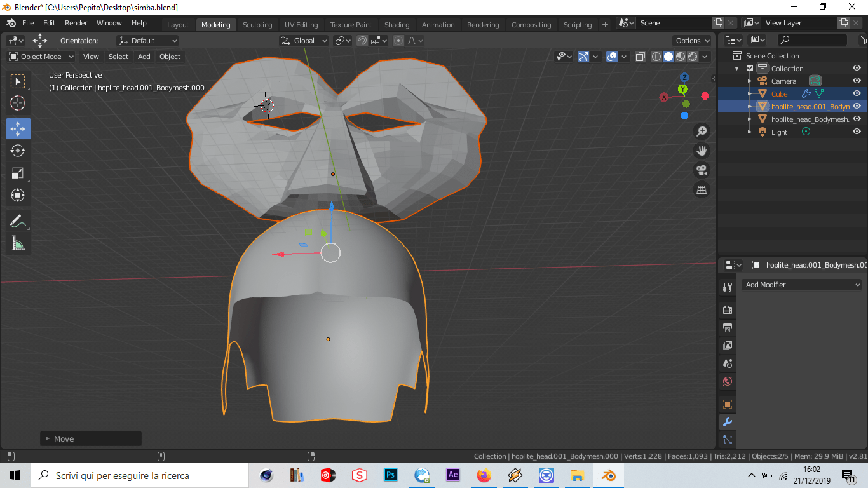Hide Cube with its eye icon
The width and height of the screenshot is (868, 488).
click(x=857, y=93)
